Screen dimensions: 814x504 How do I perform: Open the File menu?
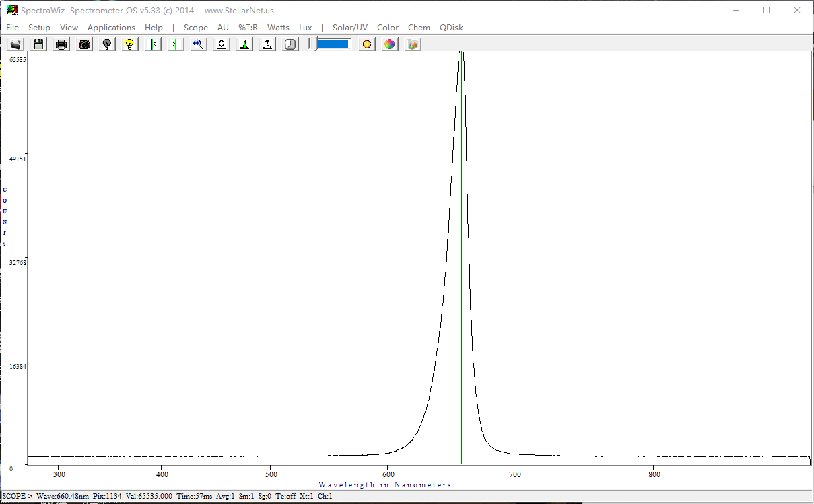pos(12,28)
